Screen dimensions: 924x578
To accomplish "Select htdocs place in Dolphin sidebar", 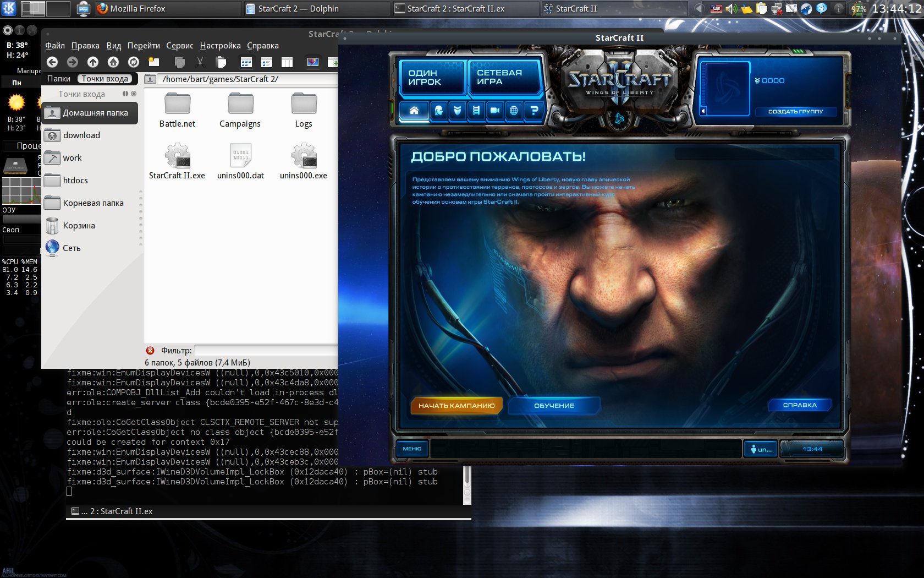I will pyautogui.click(x=90, y=181).
